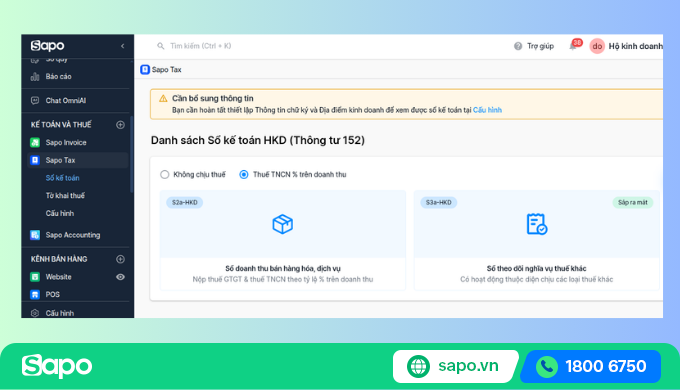Follow the Cấu hình link in the alert
This screenshot has height=390, width=680.
pyautogui.click(x=487, y=110)
